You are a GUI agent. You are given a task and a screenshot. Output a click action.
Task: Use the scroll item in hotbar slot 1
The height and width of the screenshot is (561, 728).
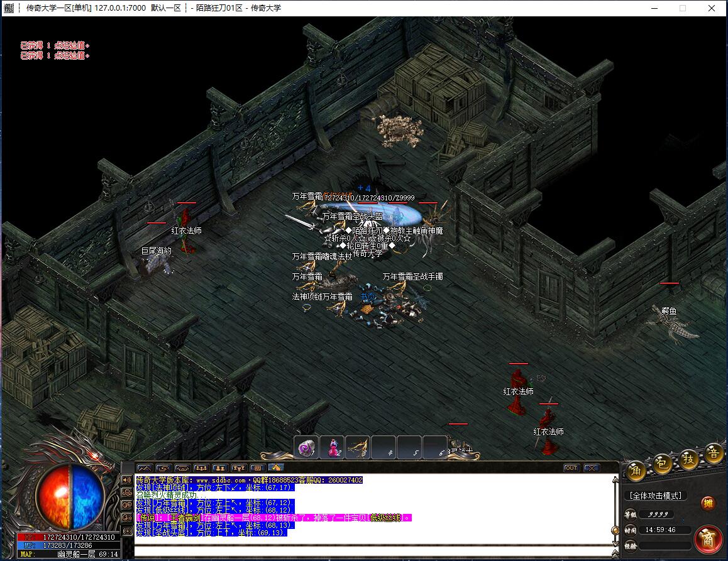(306, 448)
